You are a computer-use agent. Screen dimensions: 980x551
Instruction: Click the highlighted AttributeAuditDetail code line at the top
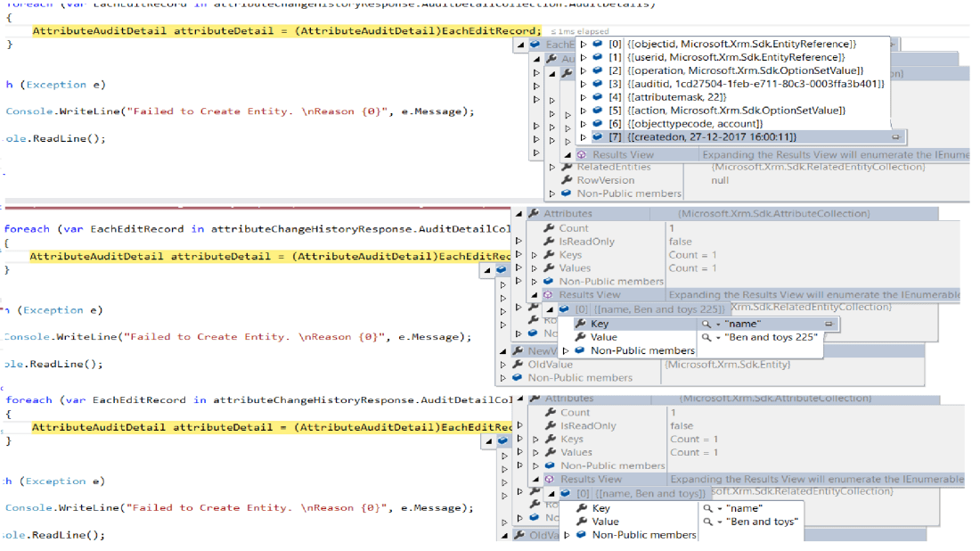click(285, 31)
